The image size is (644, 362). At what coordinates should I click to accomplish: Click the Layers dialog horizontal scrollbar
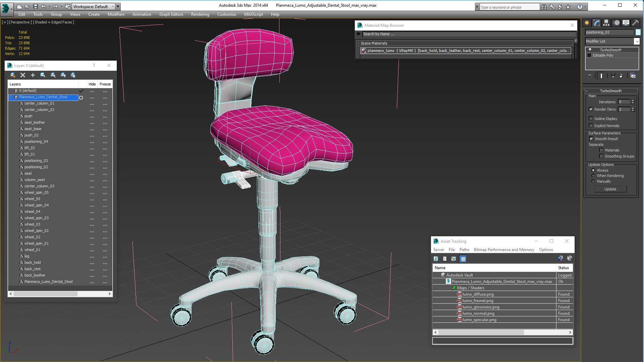60,294
